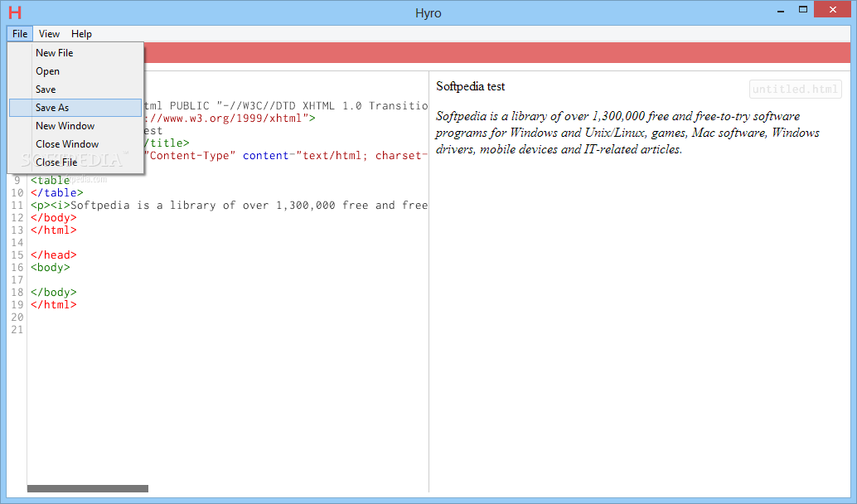Close the Hyro window

pyautogui.click(x=832, y=10)
